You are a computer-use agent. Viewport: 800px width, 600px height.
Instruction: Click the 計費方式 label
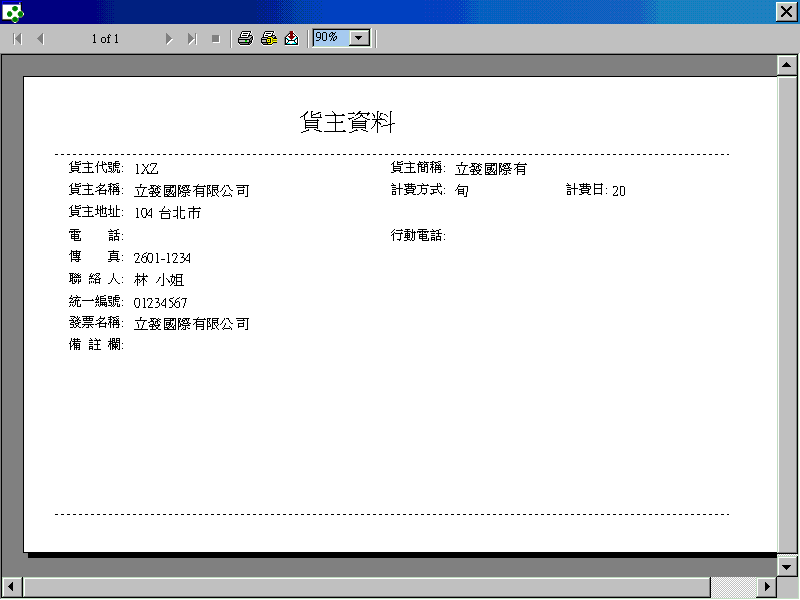[418, 190]
